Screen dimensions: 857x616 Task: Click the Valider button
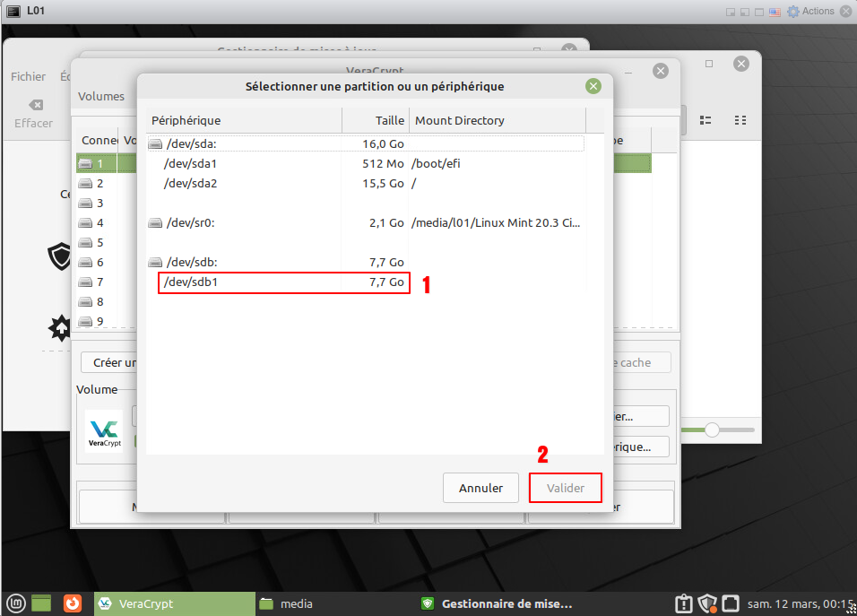(x=565, y=489)
